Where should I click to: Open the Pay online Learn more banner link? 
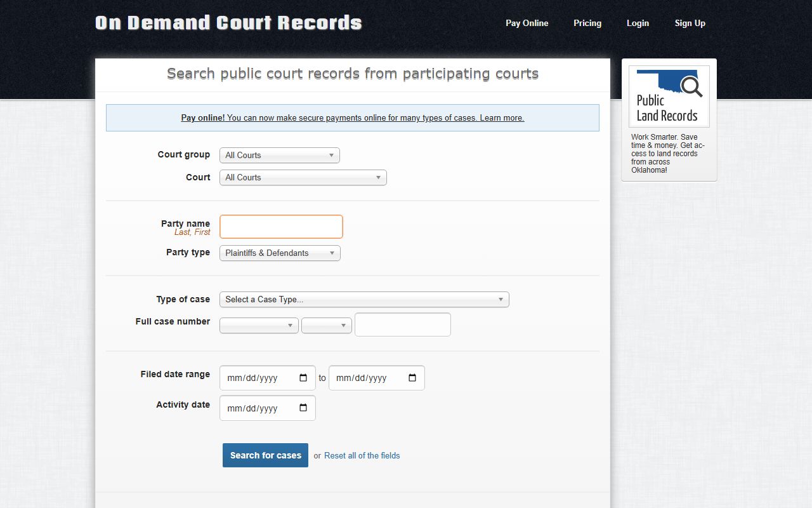coord(353,118)
